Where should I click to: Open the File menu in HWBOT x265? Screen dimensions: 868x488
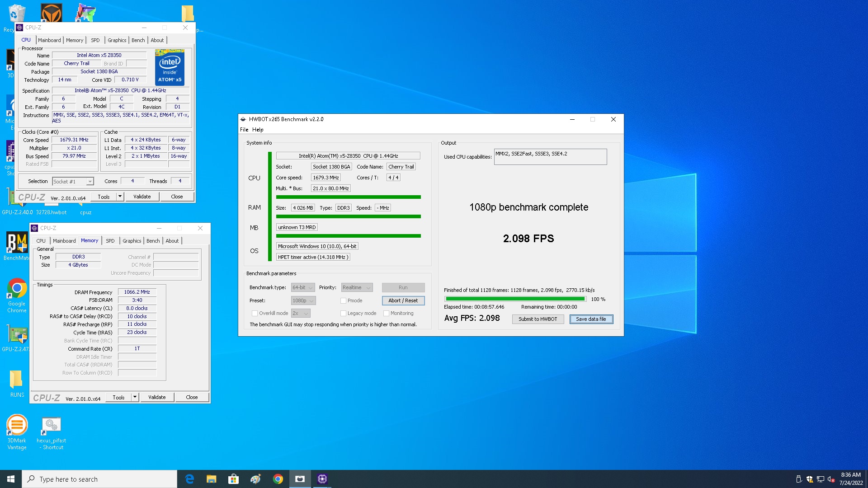pyautogui.click(x=244, y=130)
